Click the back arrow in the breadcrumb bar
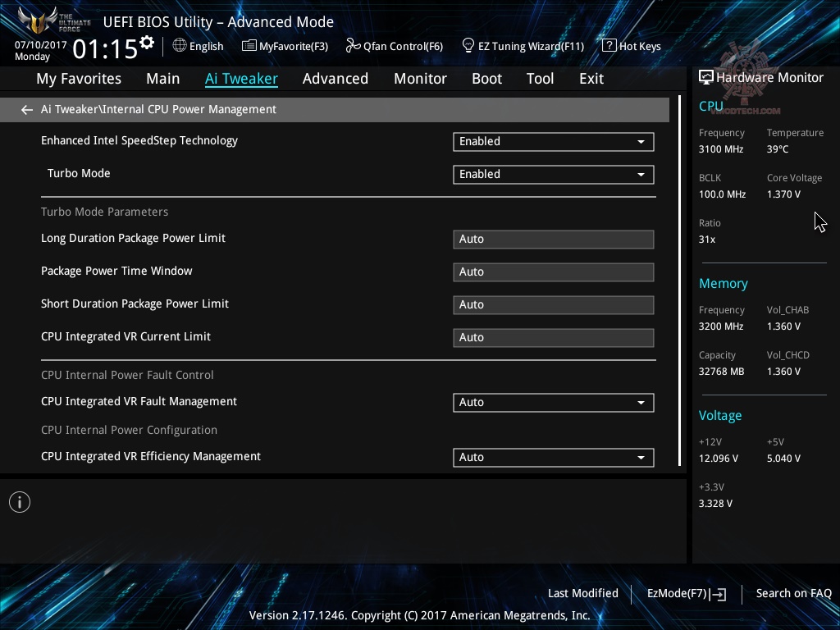 [x=26, y=110]
